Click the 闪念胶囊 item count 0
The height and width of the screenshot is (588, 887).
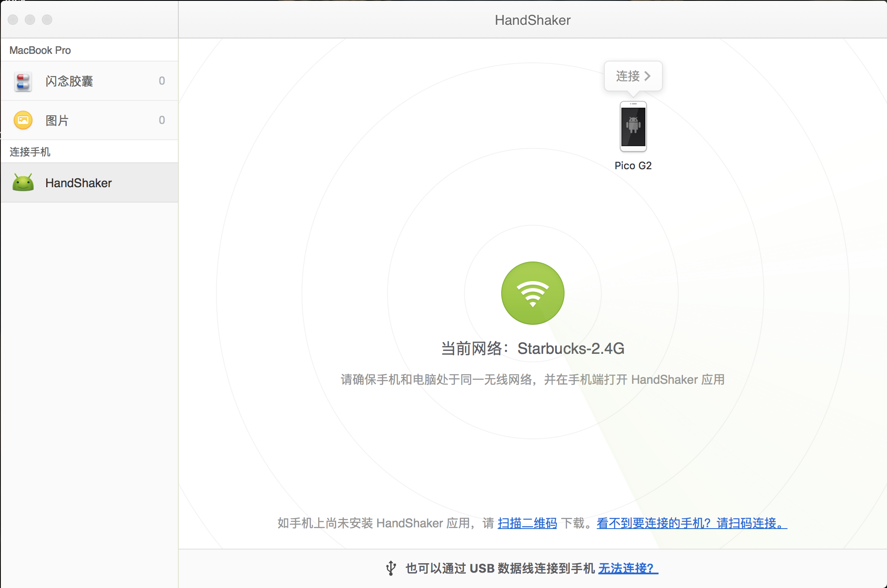tap(162, 81)
